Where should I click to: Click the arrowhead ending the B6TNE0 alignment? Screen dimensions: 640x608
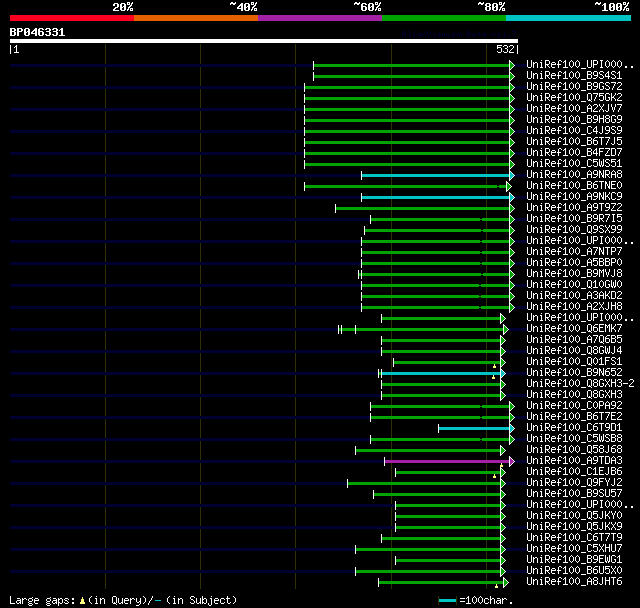(x=509, y=186)
